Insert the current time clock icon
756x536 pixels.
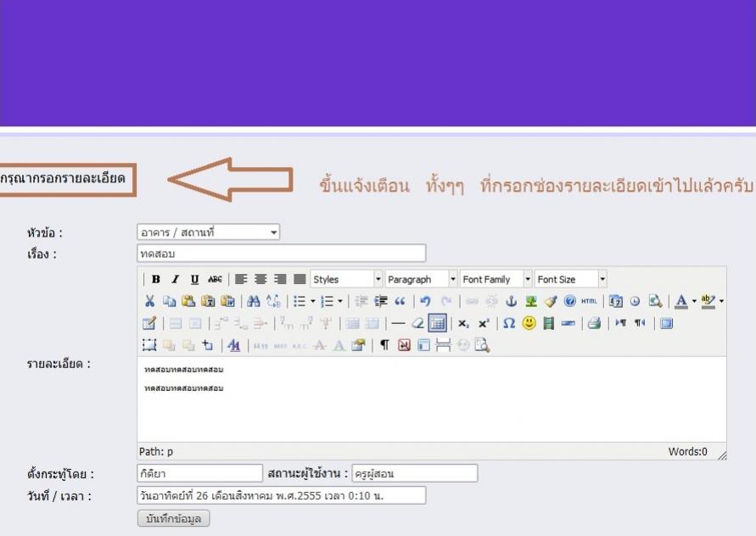(635, 301)
